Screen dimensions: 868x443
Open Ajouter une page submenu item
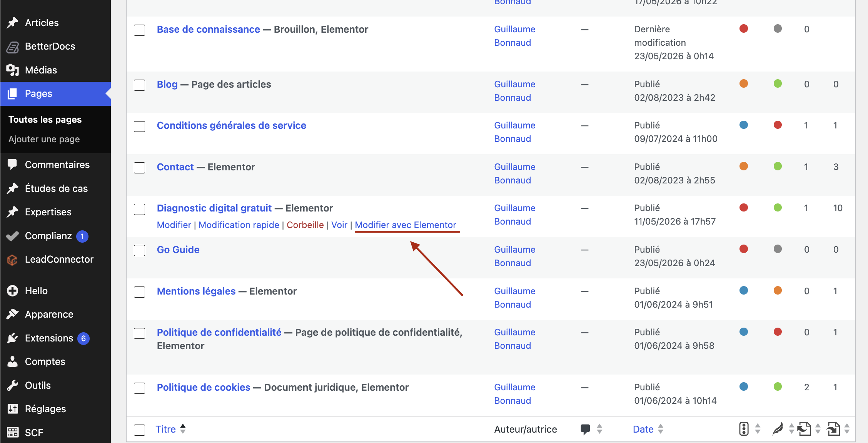coord(44,139)
